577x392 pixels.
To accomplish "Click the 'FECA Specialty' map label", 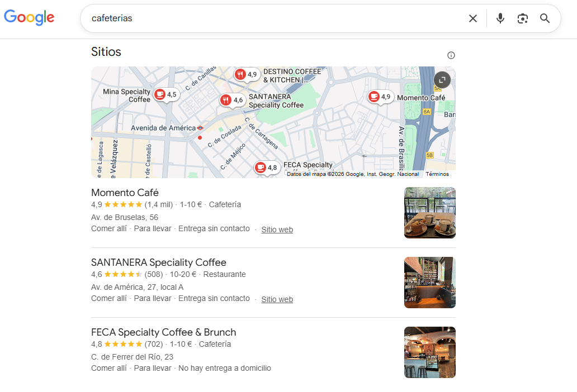I will tap(308, 165).
